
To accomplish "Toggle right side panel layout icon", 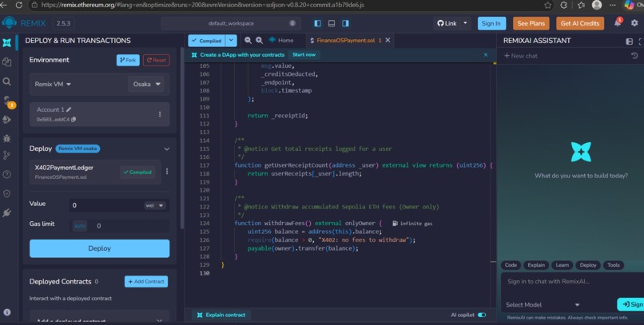I will coord(345,23).
